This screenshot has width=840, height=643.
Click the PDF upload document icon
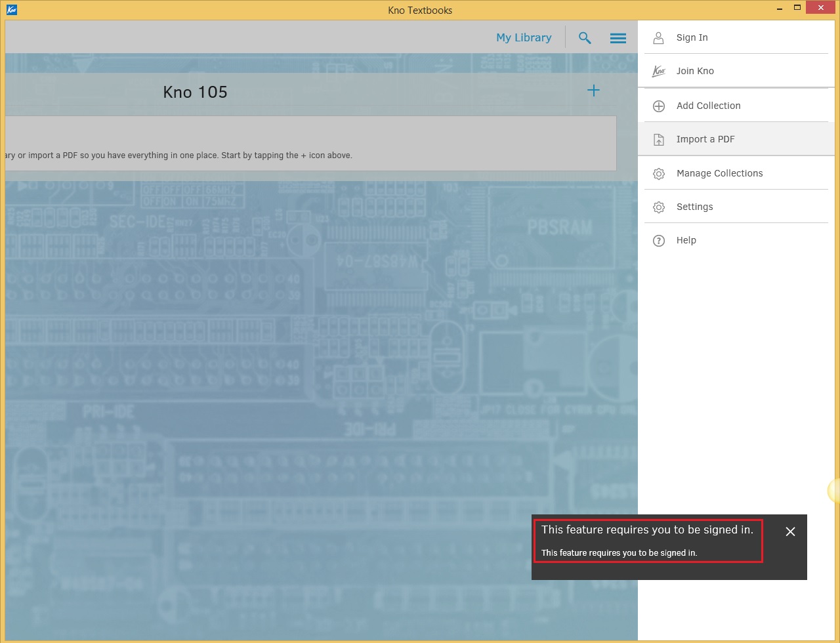click(659, 140)
